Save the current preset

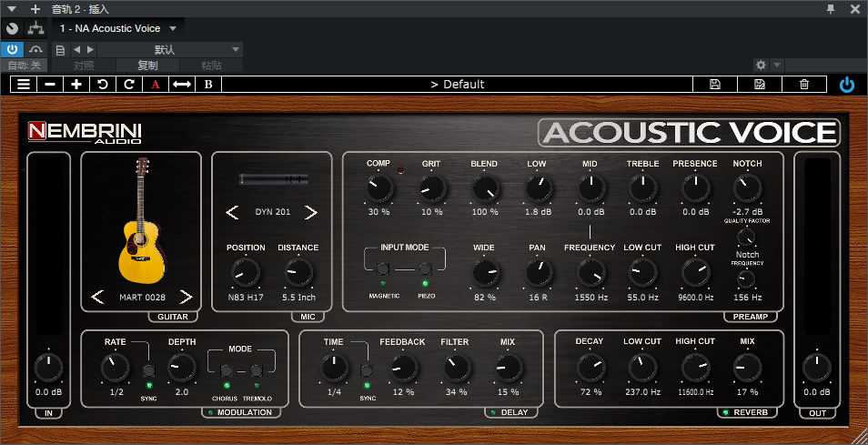click(x=714, y=84)
